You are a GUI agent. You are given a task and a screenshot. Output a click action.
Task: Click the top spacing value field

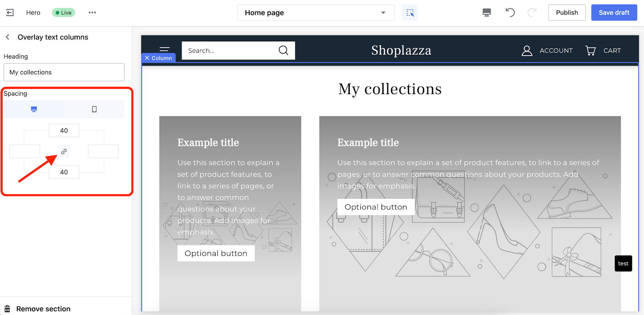64,131
